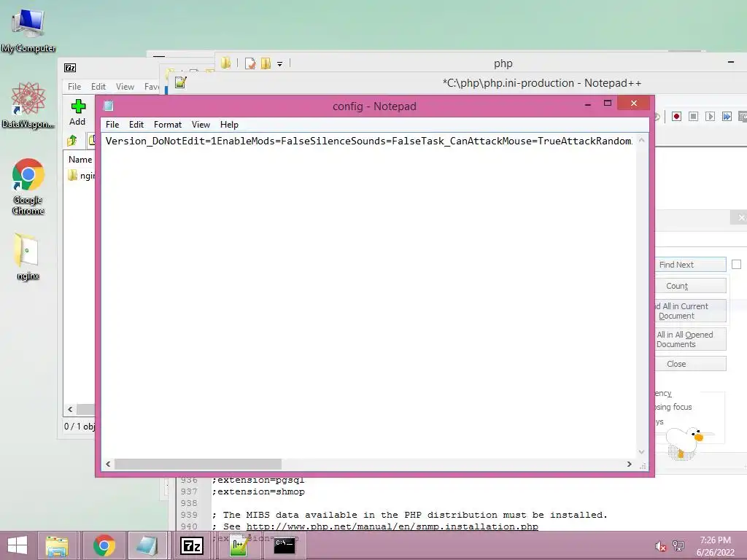Start macro recording in Notepad++
Image resolution: width=747 pixels, height=560 pixels.
(676, 117)
